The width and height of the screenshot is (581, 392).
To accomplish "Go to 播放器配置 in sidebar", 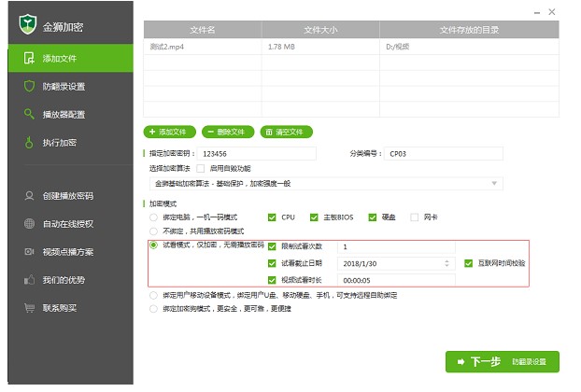I will point(70,115).
